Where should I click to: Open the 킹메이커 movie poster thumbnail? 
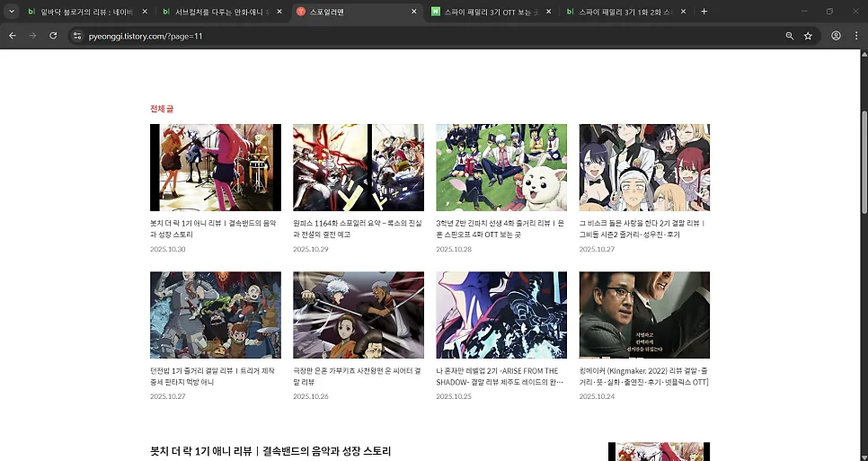pyautogui.click(x=644, y=315)
